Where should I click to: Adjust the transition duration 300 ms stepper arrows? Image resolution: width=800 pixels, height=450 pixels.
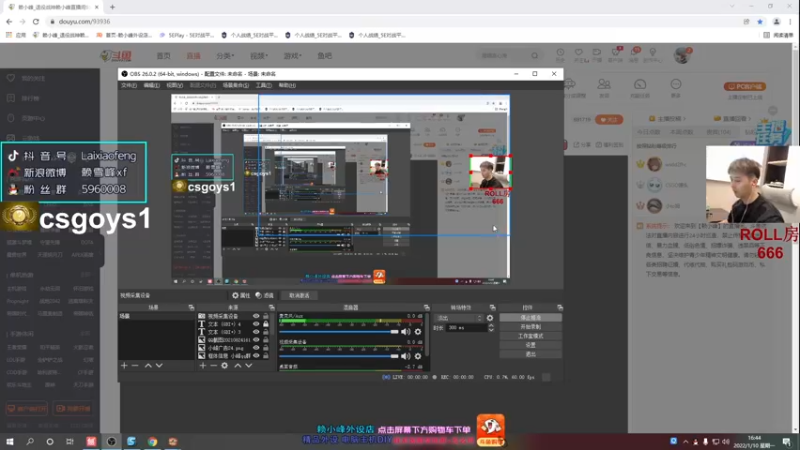(491, 328)
